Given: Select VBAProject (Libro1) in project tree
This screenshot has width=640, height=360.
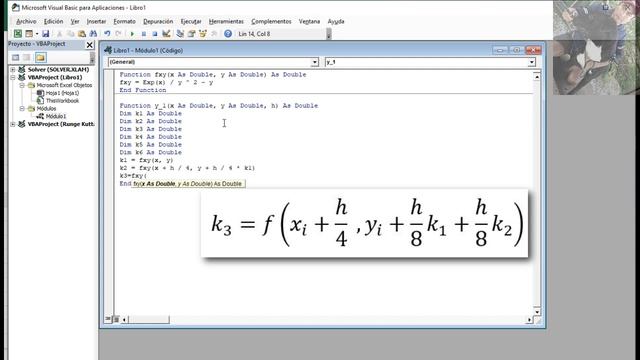Looking at the screenshot, I should [55, 78].
